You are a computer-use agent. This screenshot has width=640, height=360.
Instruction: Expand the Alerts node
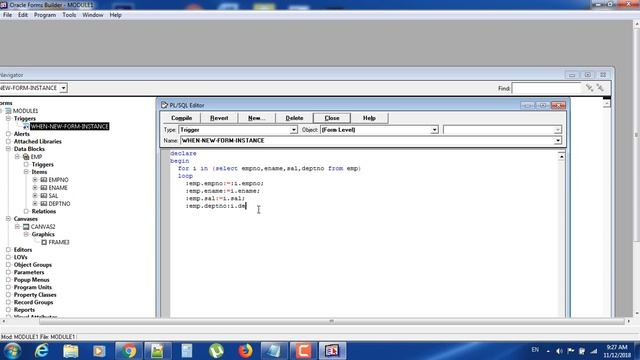(x=8, y=134)
